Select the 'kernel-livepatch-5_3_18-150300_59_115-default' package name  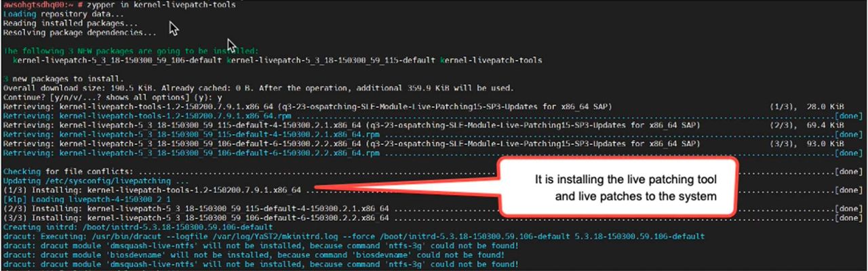(331, 60)
